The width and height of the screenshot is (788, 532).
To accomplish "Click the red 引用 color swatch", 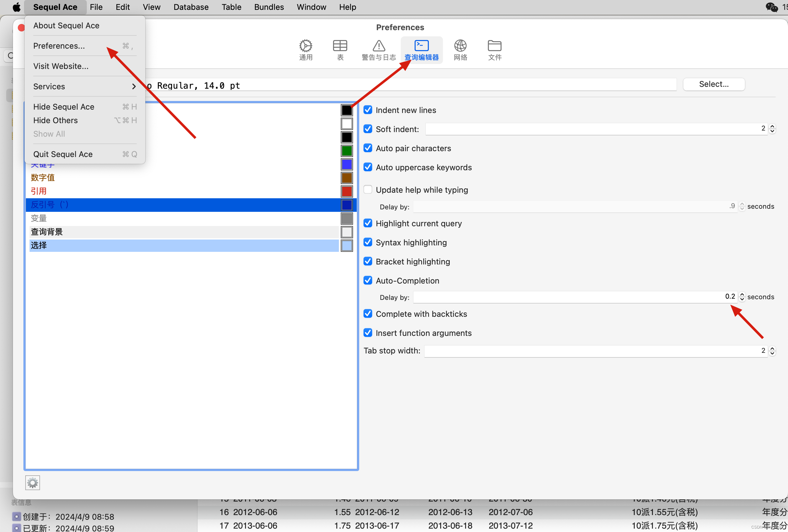I will click(x=347, y=191).
